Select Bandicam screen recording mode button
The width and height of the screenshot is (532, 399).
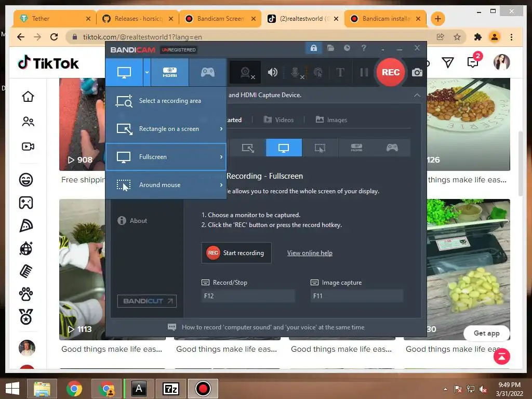(124, 72)
